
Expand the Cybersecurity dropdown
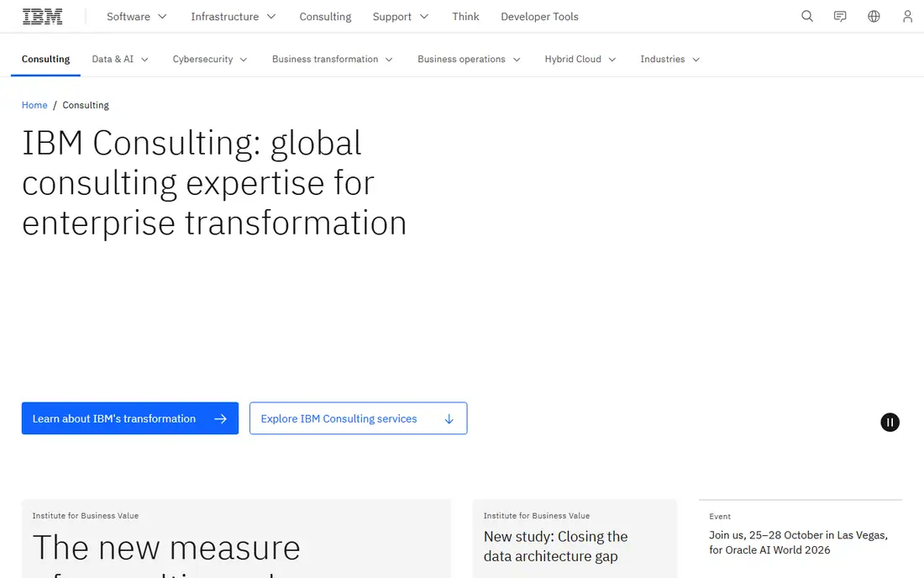point(210,59)
